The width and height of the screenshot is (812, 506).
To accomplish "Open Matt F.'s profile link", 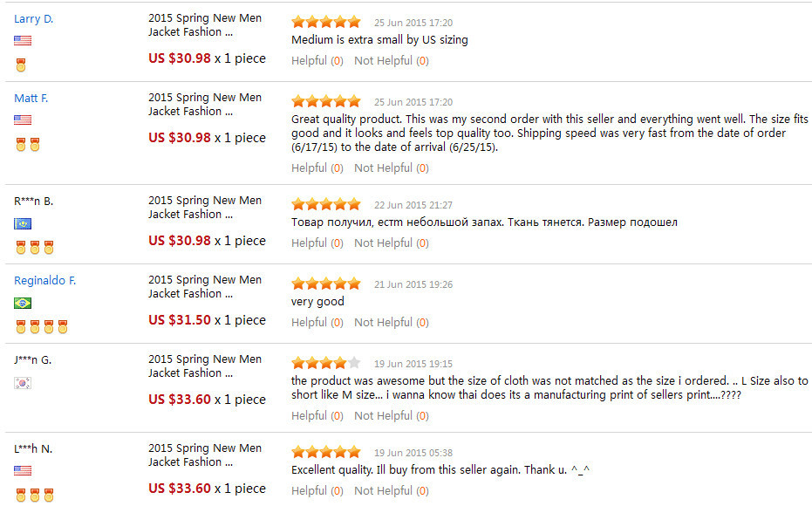I will [x=31, y=98].
